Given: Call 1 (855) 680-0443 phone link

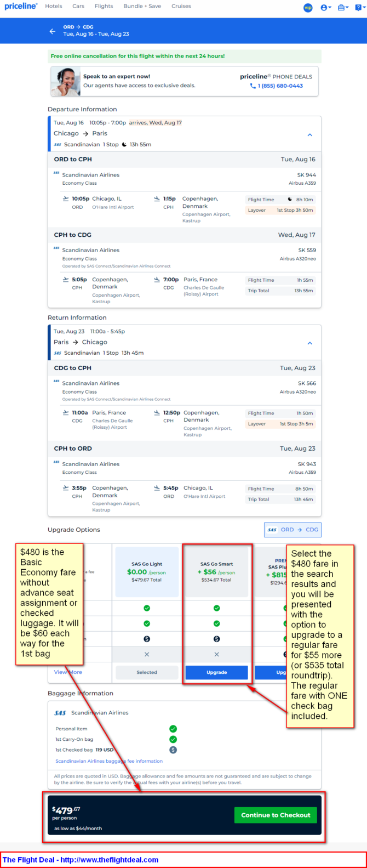Looking at the screenshot, I should point(277,86).
